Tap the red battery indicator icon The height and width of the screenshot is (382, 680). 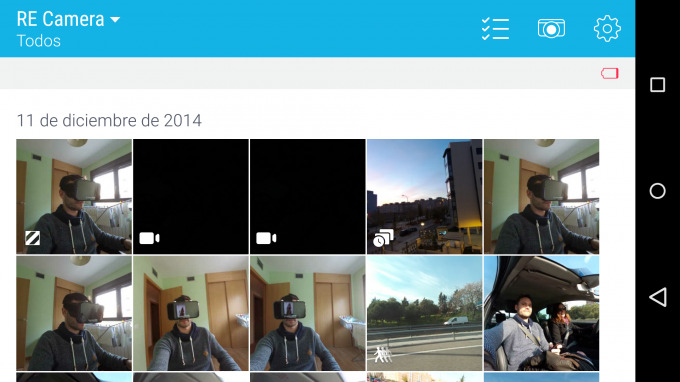pyautogui.click(x=610, y=73)
